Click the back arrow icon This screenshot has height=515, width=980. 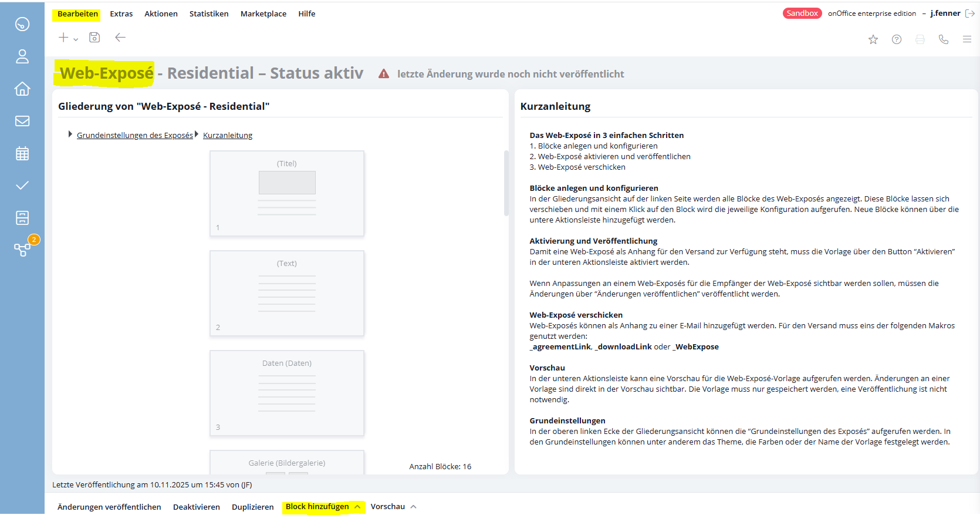[x=120, y=38]
